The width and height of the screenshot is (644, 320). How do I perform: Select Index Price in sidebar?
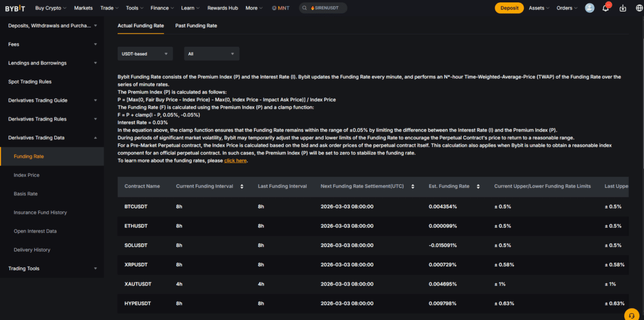pos(27,175)
